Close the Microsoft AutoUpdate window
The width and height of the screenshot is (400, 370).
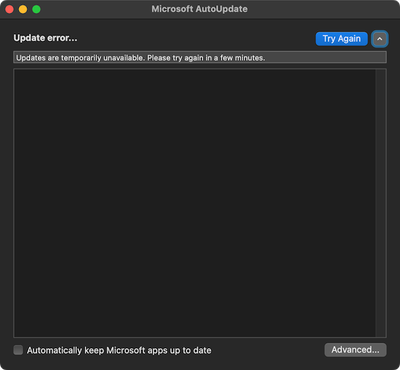tap(9, 9)
